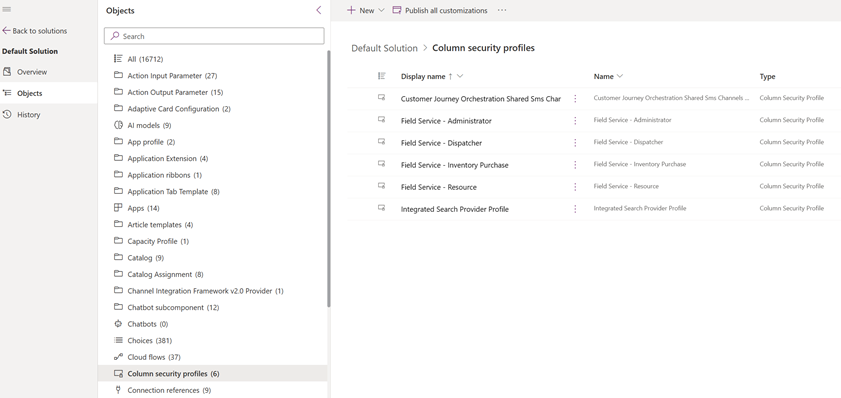Select App profile (2) item

151,142
